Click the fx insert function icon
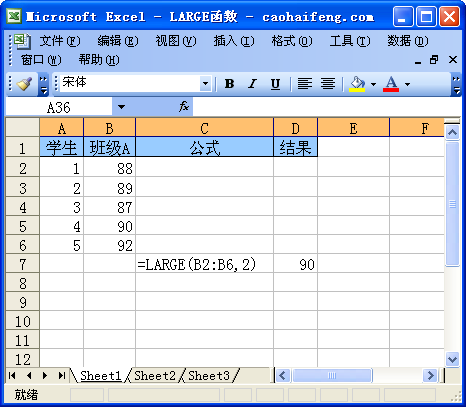The width and height of the screenshot is (466, 407). (x=184, y=107)
